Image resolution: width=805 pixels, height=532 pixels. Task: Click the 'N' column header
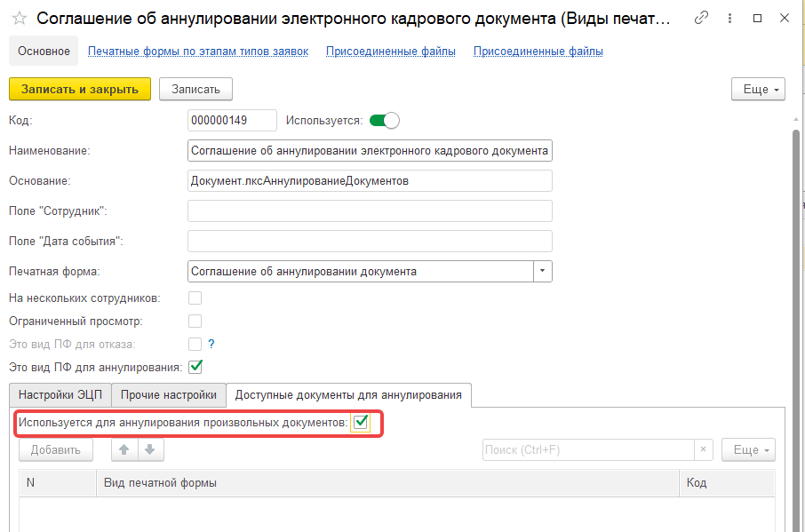58,483
